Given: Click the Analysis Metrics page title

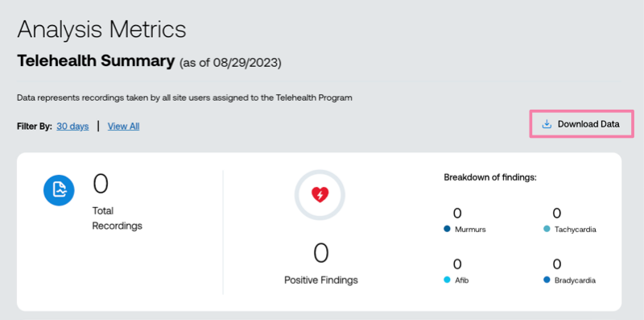Looking at the screenshot, I should (x=101, y=29).
